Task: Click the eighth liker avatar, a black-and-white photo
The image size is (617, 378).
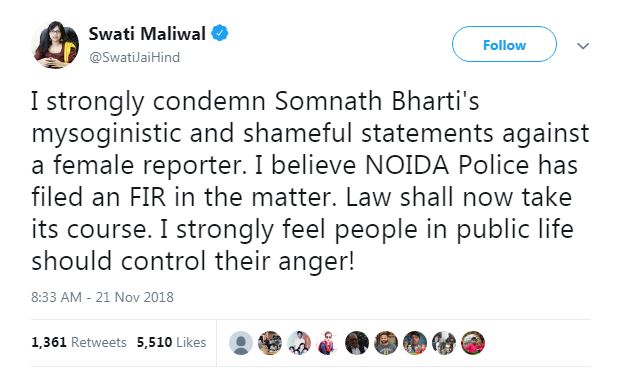Action: point(444,343)
